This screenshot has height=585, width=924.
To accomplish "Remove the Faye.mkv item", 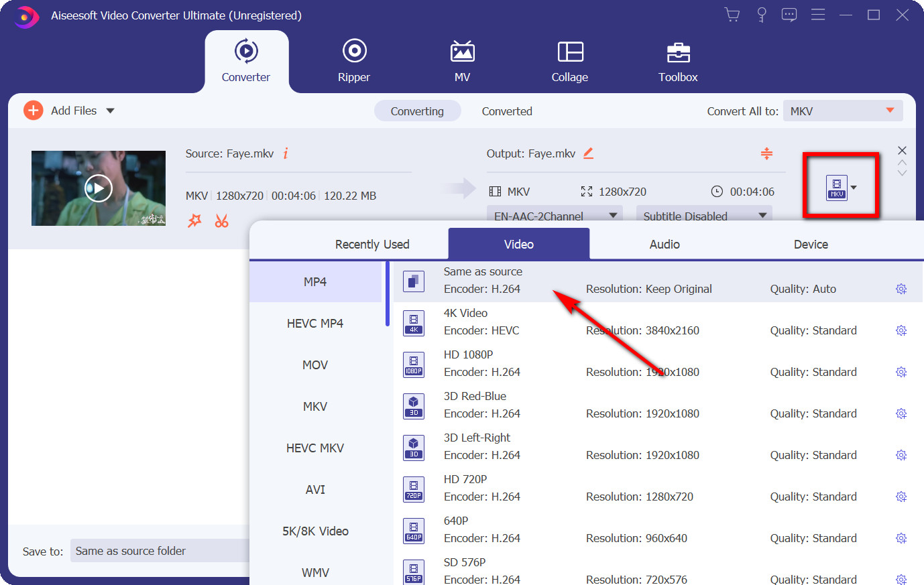I will (x=902, y=150).
